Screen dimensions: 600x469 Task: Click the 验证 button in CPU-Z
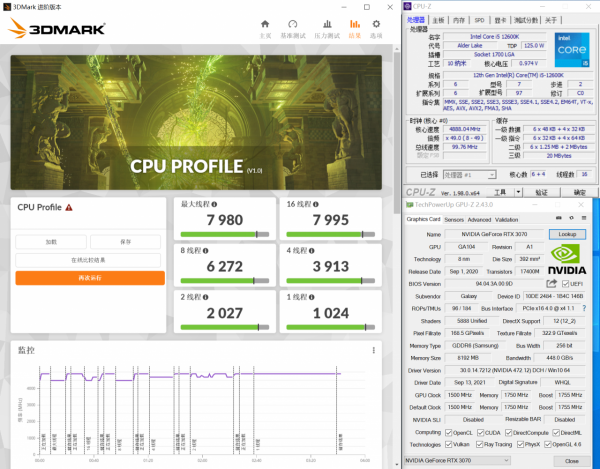coord(541,192)
